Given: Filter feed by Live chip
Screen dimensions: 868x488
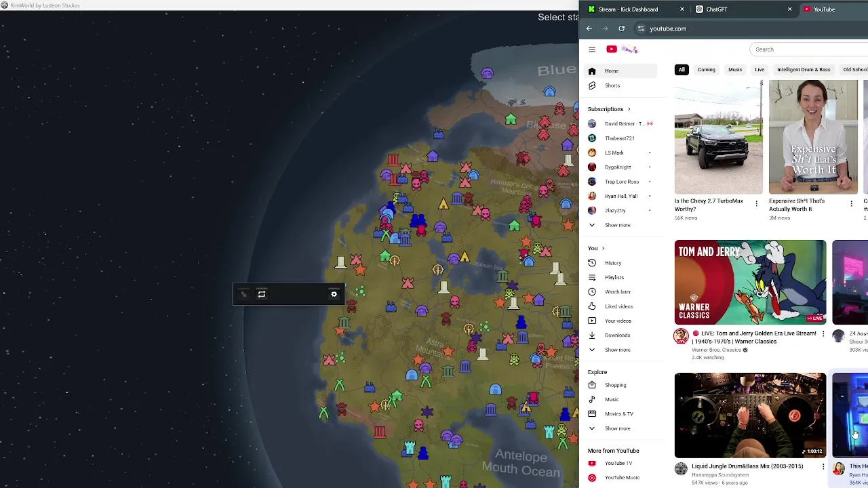Looking at the screenshot, I should click(x=759, y=70).
